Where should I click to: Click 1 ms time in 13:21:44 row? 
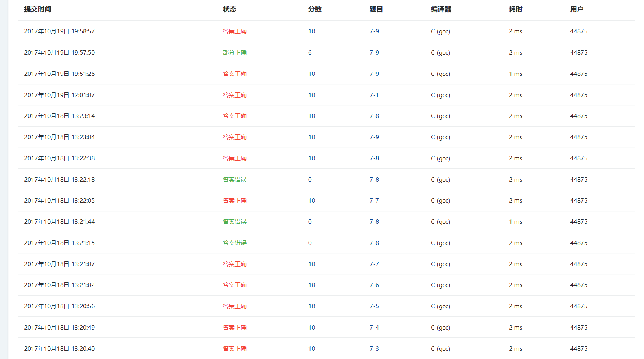pos(515,222)
